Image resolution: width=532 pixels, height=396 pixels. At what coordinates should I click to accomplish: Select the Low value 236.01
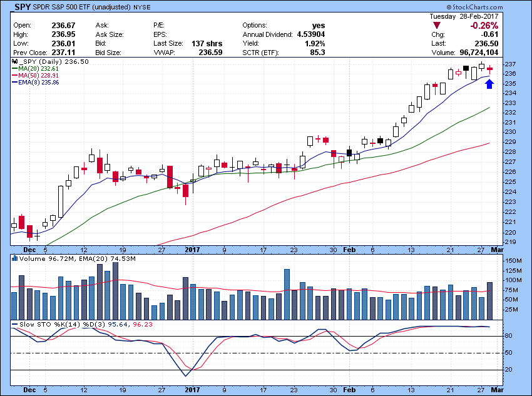(63, 43)
